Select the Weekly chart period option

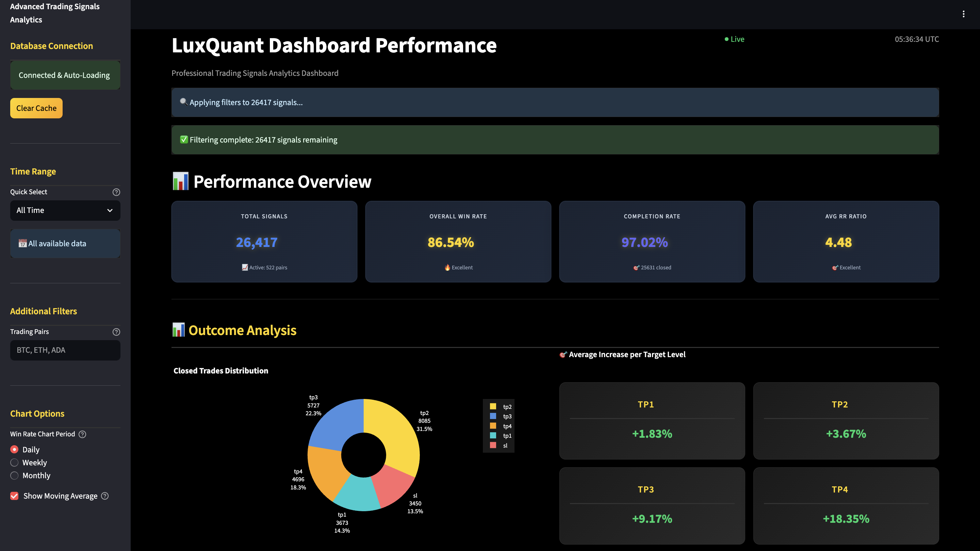click(14, 463)
